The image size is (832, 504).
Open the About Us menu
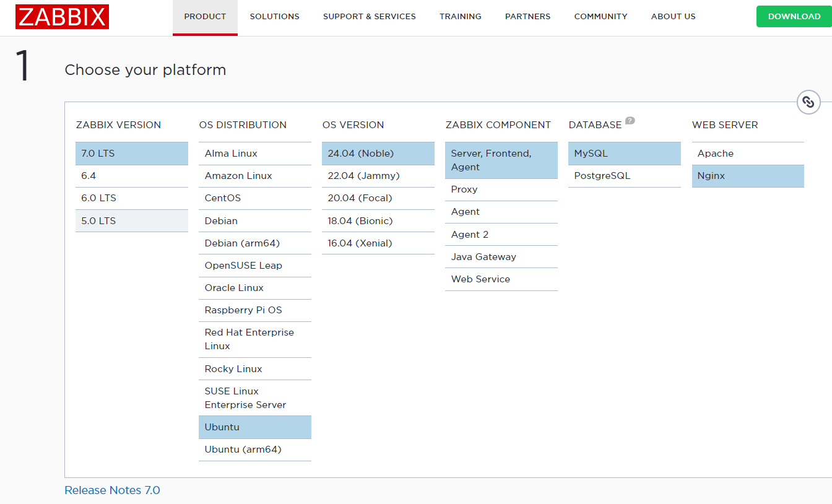[x=673, y=17]
